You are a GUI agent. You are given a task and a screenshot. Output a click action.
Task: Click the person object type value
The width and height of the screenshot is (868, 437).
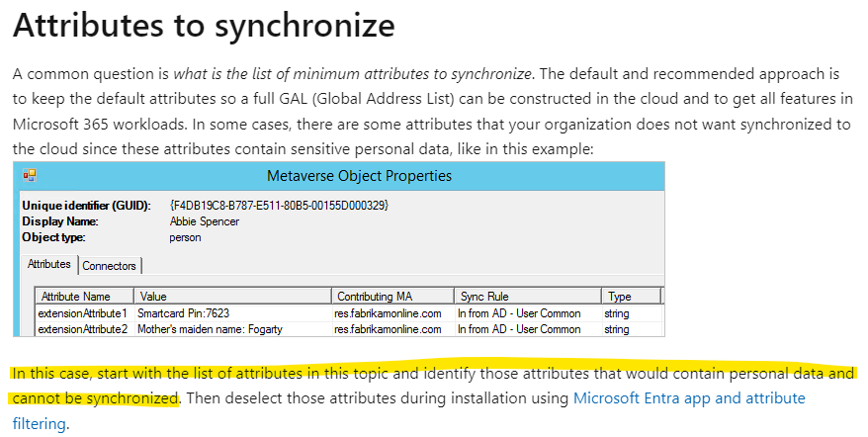tap(185, 237)
